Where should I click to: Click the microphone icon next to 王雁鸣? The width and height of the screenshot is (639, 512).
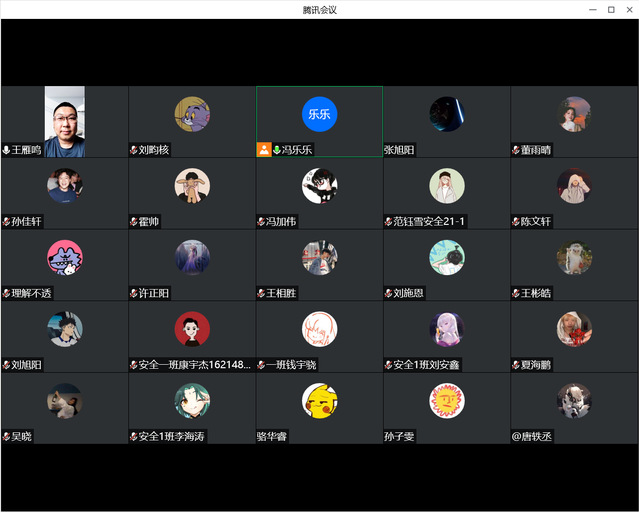[7, 150]
